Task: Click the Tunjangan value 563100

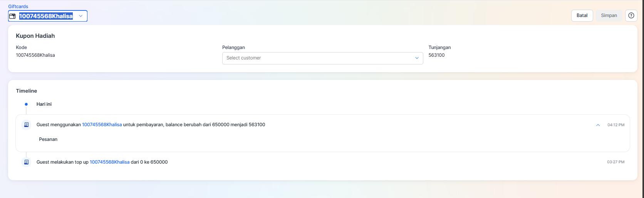Action: (x=436, y=55)
